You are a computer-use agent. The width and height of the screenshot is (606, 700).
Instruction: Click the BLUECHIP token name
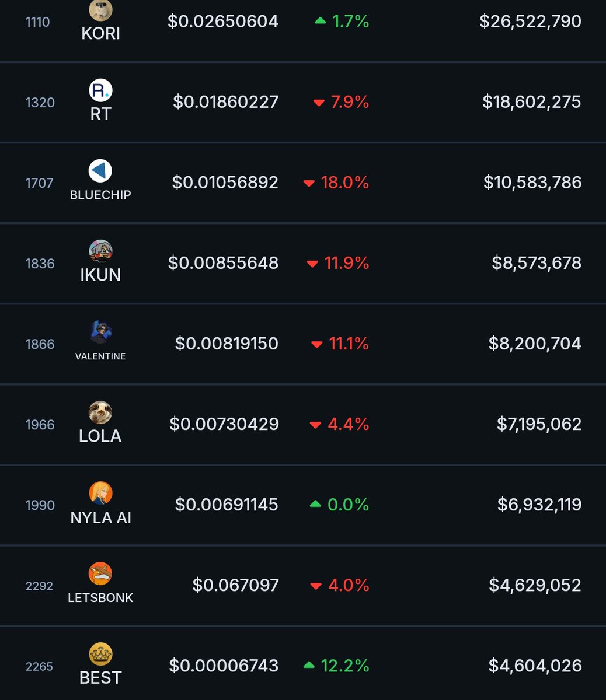coord(100,195)
